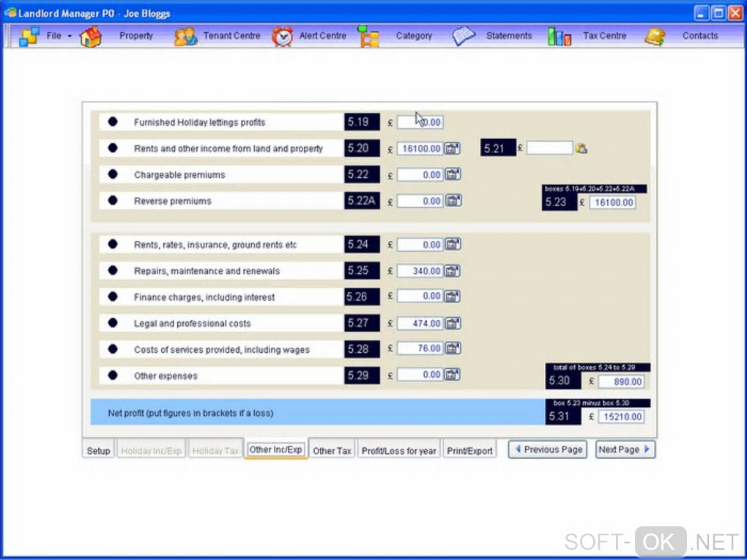Screen dimensions: 747x560
Task: Open calculator icon for Chargeable premiums
Action: pyautogui.click(x=453, y=174)
